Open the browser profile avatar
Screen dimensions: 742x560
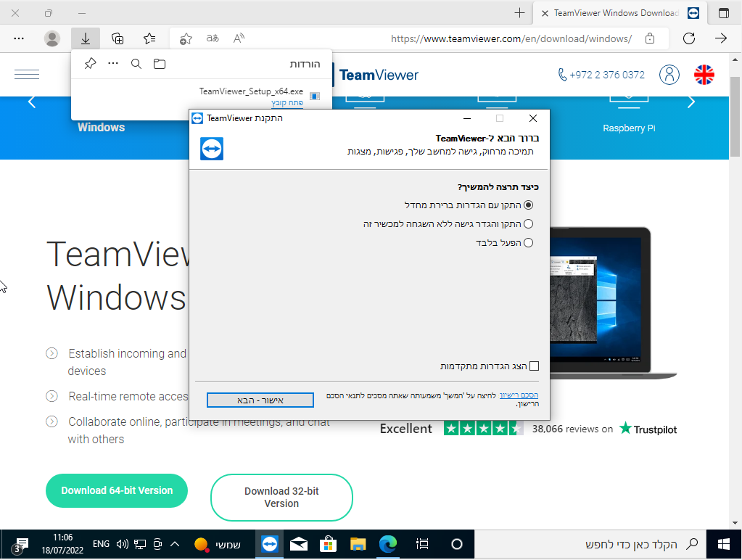click(52, 38)
